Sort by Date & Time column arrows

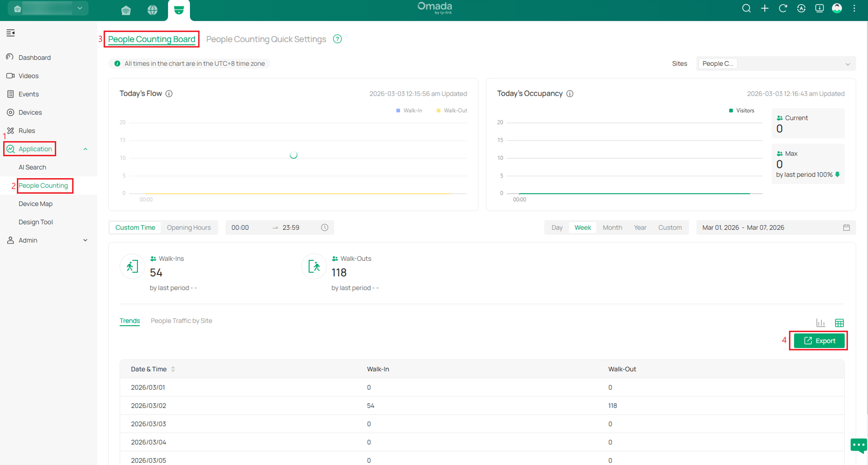pyautogui.click(x=173, y=369)
